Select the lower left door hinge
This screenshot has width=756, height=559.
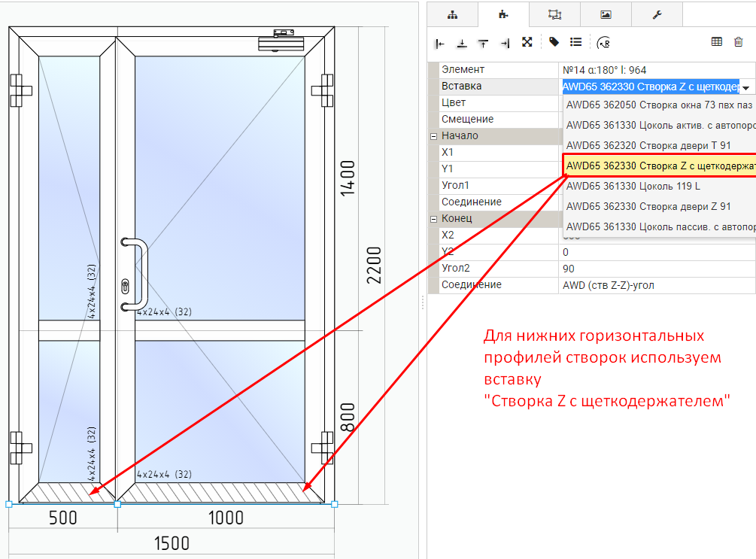click(21, 448)
